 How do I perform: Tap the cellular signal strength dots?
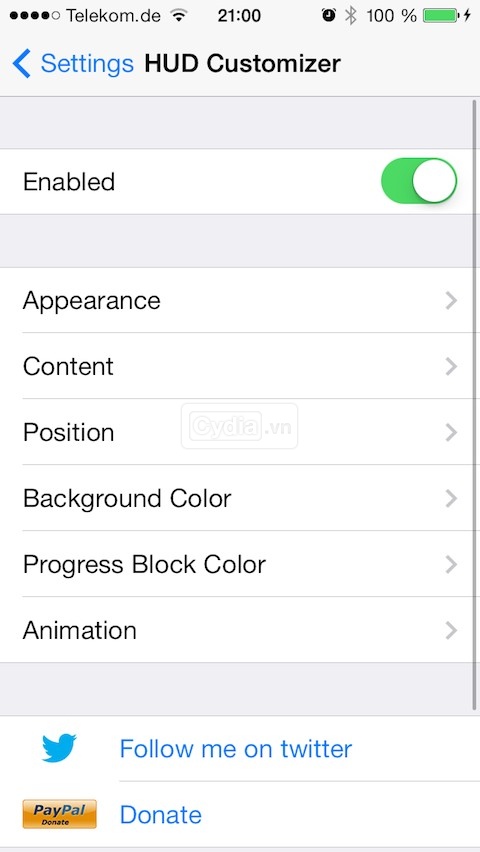(x=35, y=16)
